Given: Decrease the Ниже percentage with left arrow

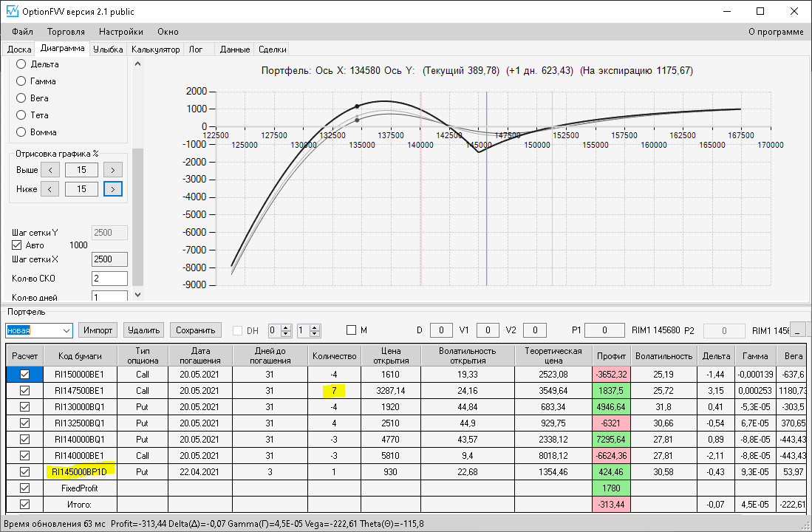Looking at the screenshot, I should point(50,189).
